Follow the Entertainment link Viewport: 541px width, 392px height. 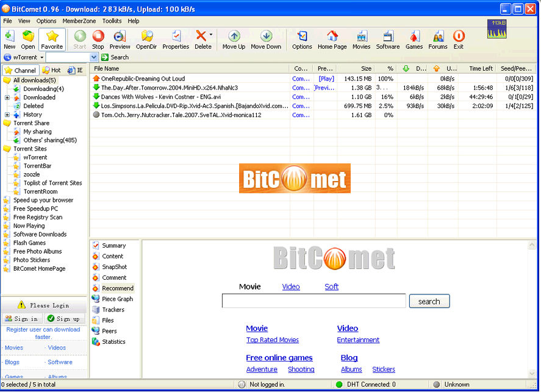point(358,340)
